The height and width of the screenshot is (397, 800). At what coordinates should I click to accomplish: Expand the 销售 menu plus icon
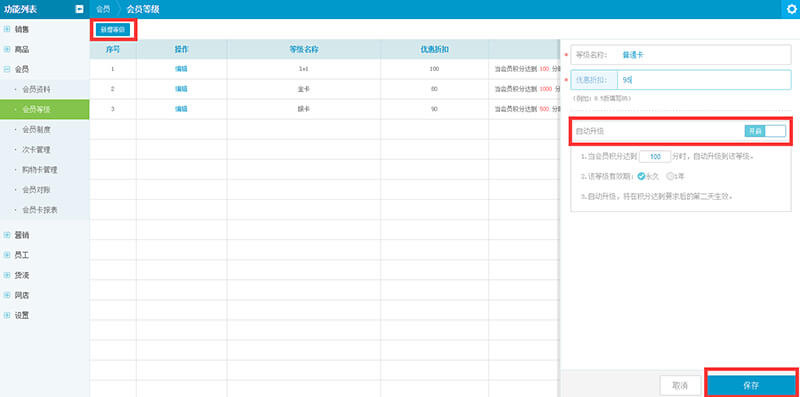7,29
